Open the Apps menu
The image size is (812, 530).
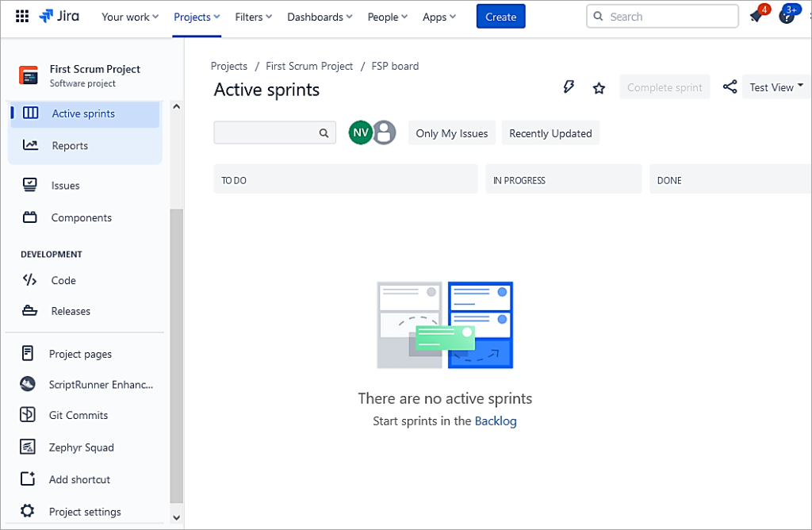coord(439,16)
